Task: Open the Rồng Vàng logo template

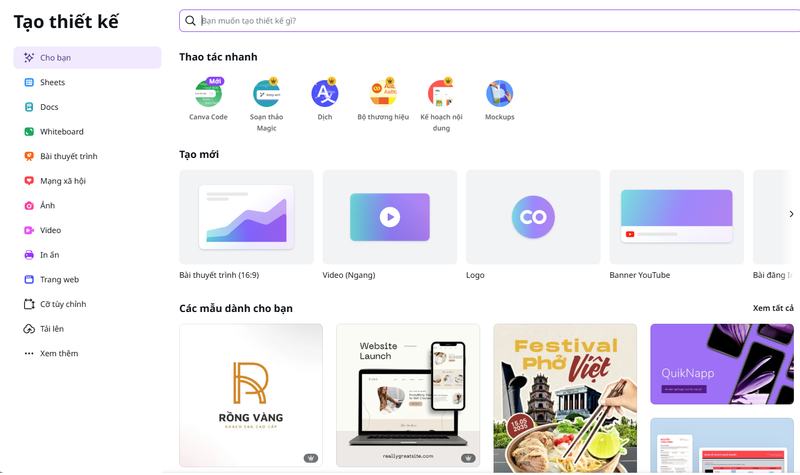Action: point(251,395)
